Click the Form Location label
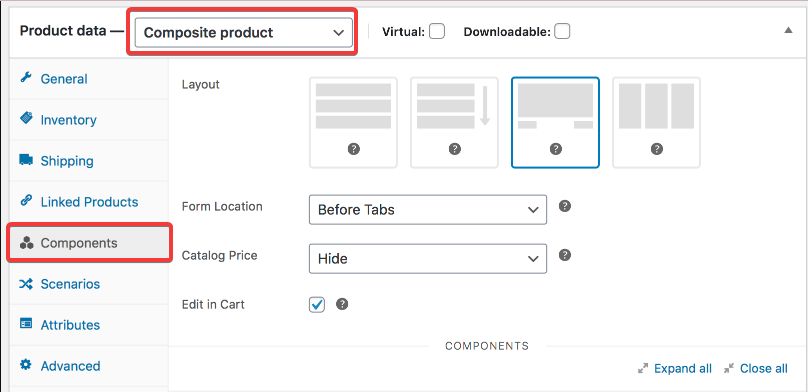The width and height of the screenshot is (808, 392). click(222, 207)
